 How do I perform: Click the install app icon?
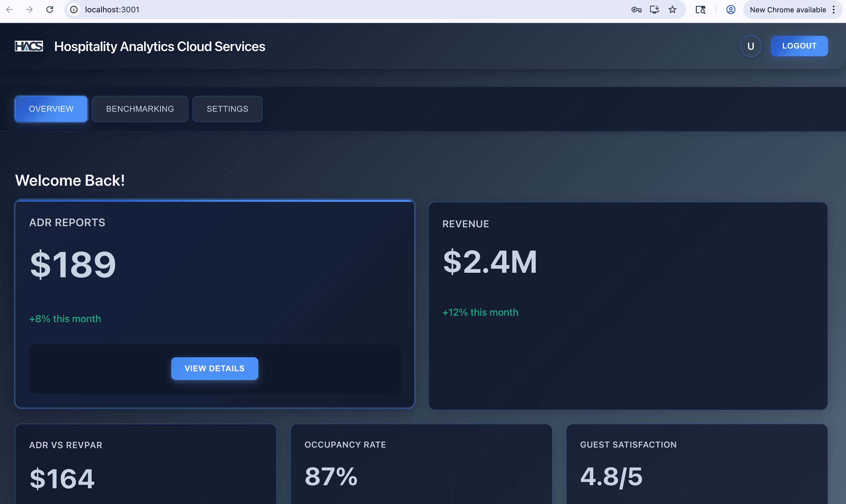[655, 10]
